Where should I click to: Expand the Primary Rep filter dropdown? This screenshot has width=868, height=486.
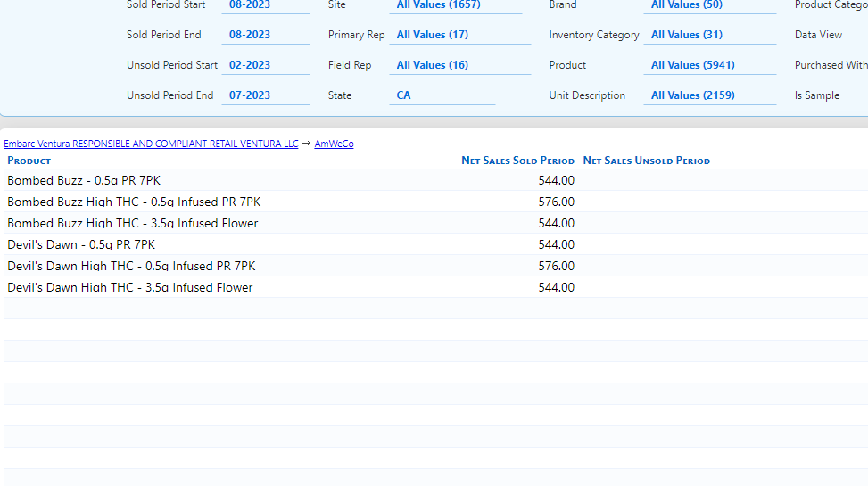pos(455,35)
